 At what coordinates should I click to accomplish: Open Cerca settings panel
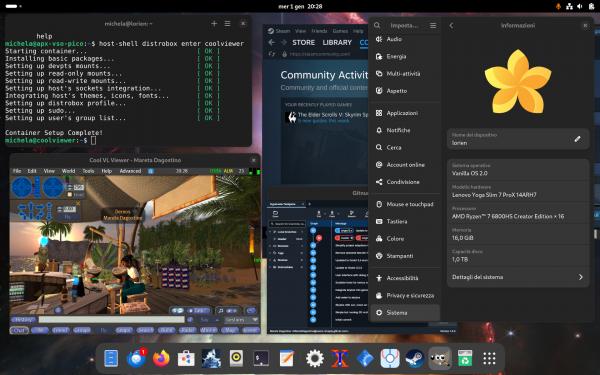pyautogui.click(x=405, y=148)
